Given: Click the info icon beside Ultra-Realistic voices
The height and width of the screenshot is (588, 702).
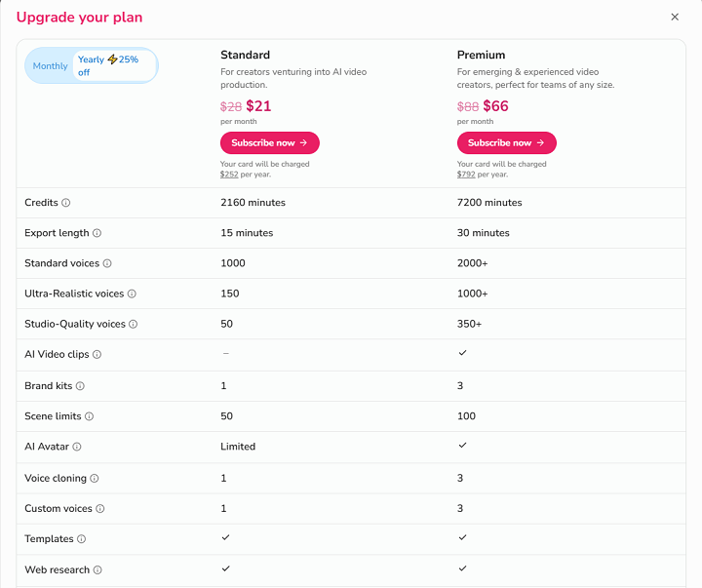Looking at the screenshot, I should click(132, 294).
